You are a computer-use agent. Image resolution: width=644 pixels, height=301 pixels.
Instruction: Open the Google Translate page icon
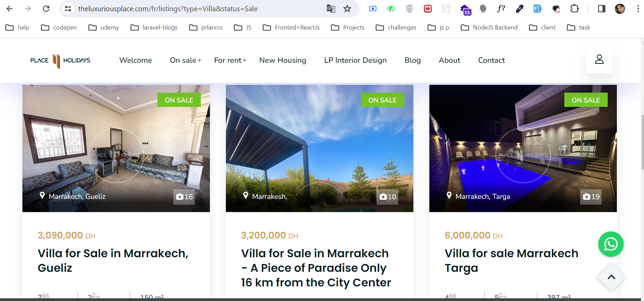tap(331, 9)
